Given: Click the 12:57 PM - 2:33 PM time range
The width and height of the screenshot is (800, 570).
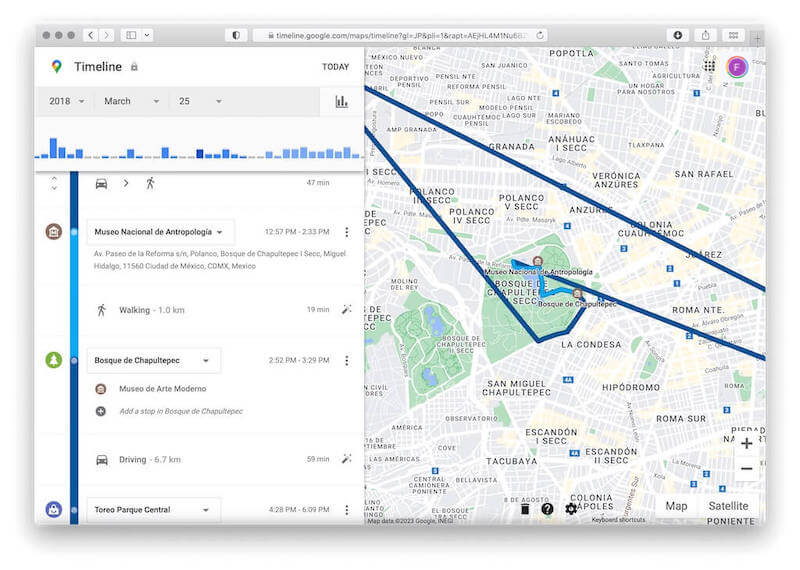Looking at the screenshot, I should point(297,232).
